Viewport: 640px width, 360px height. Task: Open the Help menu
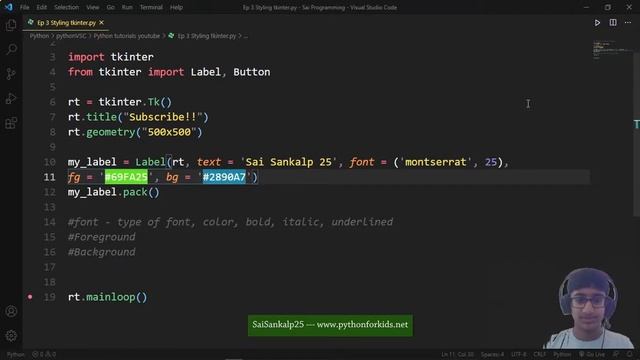[x=176, y=7]
